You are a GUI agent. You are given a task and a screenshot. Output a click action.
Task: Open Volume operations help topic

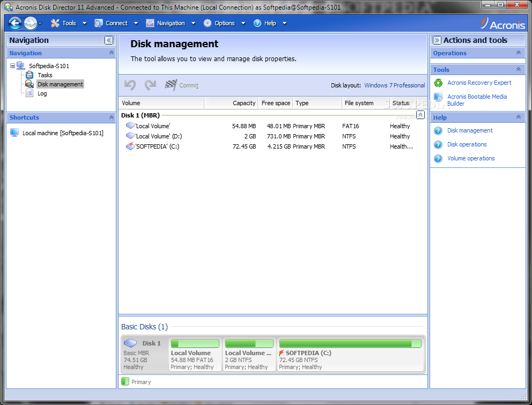coord(470,159)
